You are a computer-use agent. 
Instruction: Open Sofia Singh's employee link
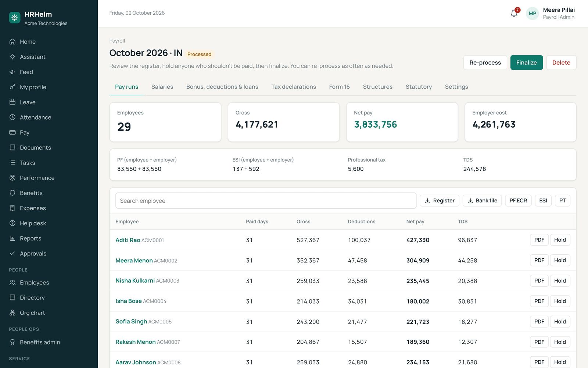point(131,321)
